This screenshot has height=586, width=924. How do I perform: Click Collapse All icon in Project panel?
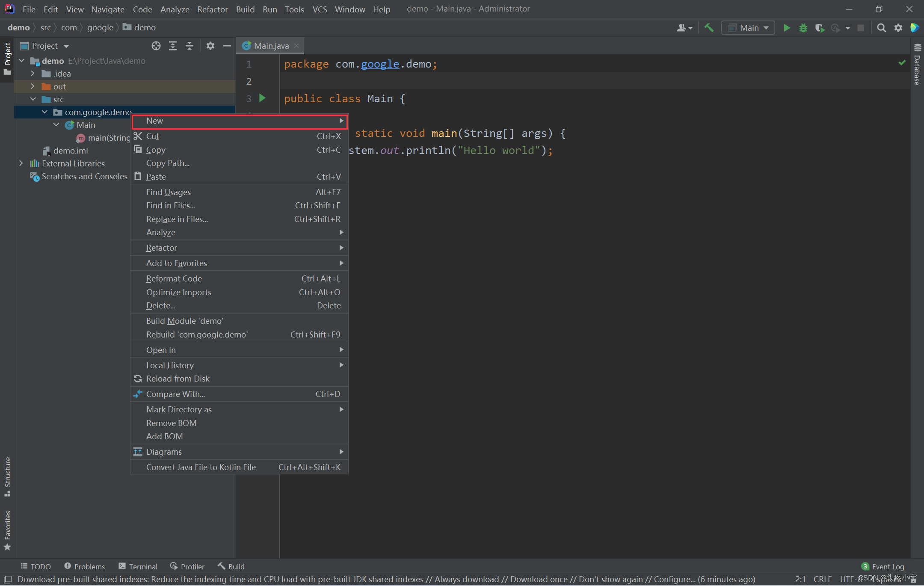click(190, 46)
